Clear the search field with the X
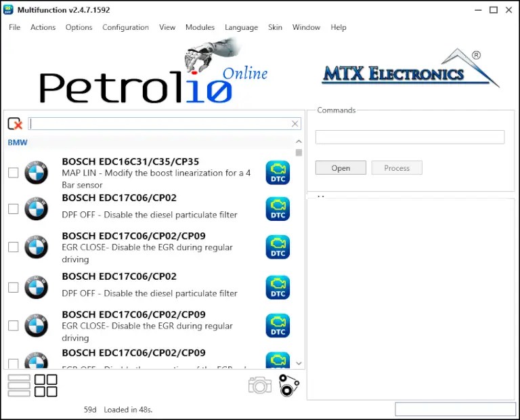Viewport: 520px width, 420px height. click(x=295, y=124)
